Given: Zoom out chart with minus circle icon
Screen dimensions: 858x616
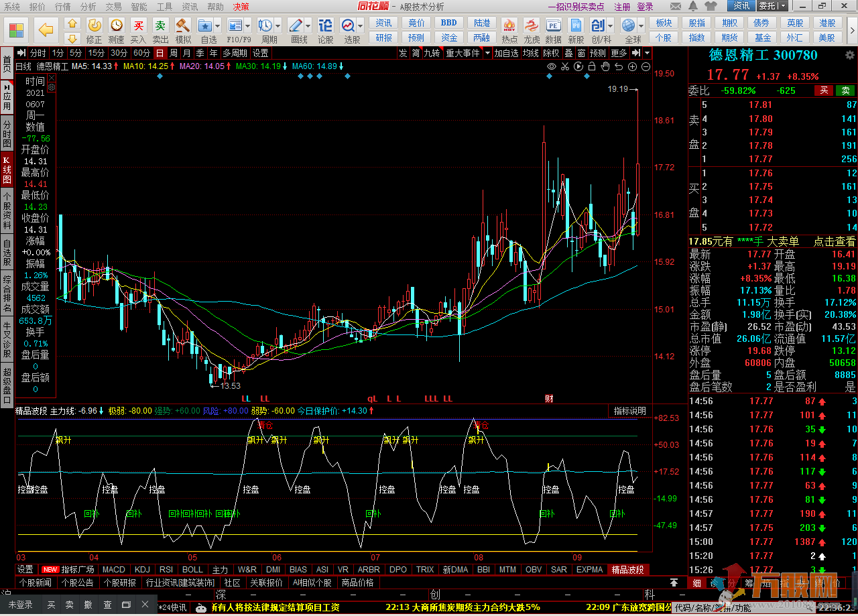Looking at the screenshot, I should click(x=646, y=66).
